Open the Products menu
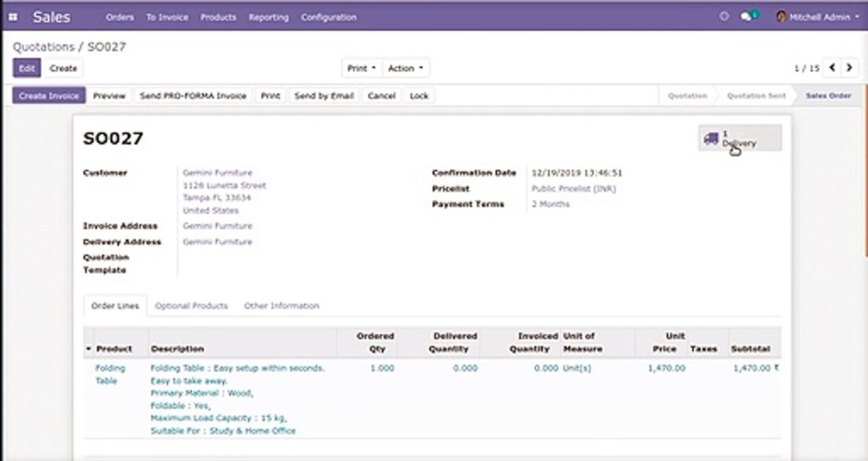Screen dimensions: 868x461 (x=218, y=17)
